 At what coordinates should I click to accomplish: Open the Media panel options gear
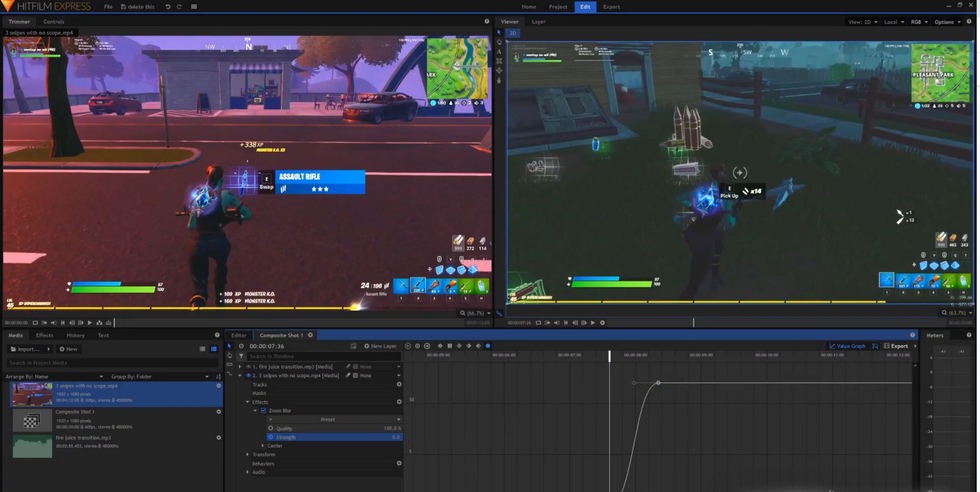point(217,335)
